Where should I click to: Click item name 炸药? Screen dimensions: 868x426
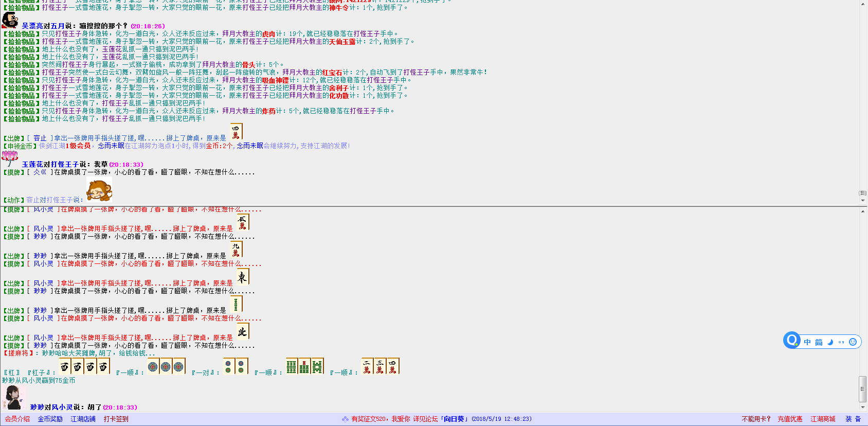point(268,111)
